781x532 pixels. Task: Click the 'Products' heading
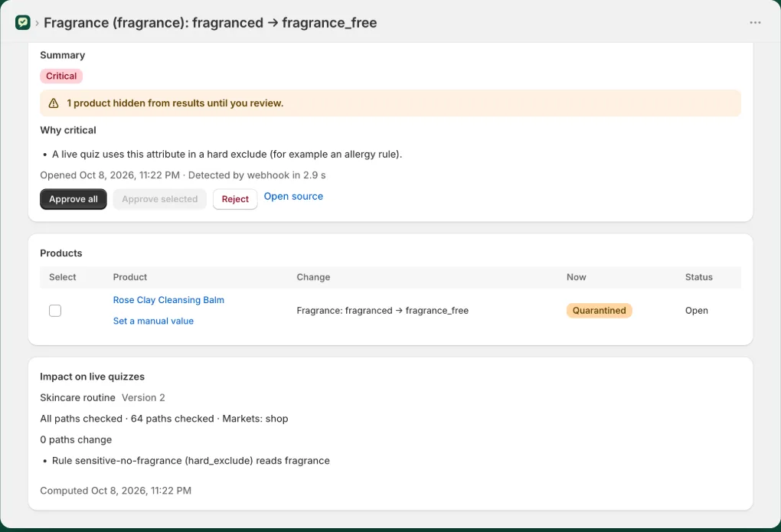pyautogui.click(x=61, y=253)
